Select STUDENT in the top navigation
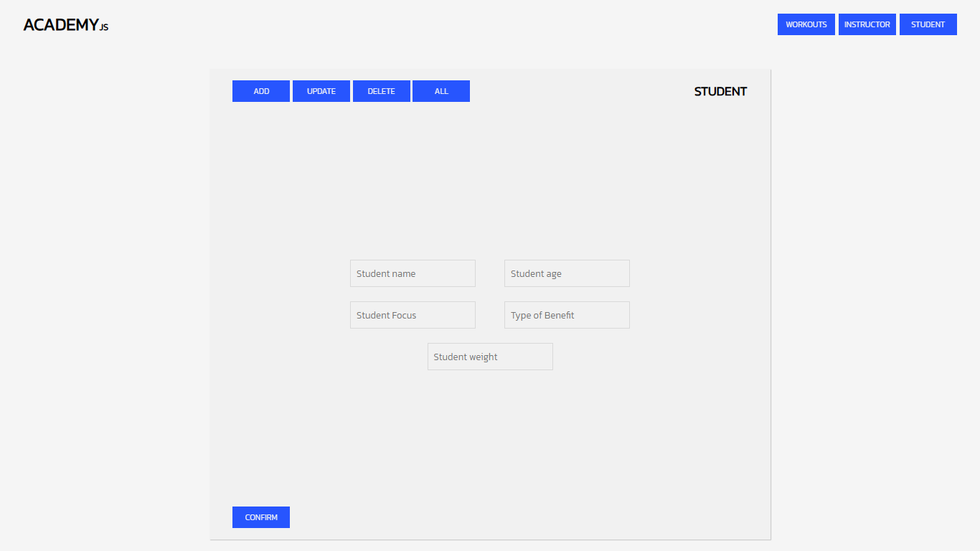 coord(928,24)
